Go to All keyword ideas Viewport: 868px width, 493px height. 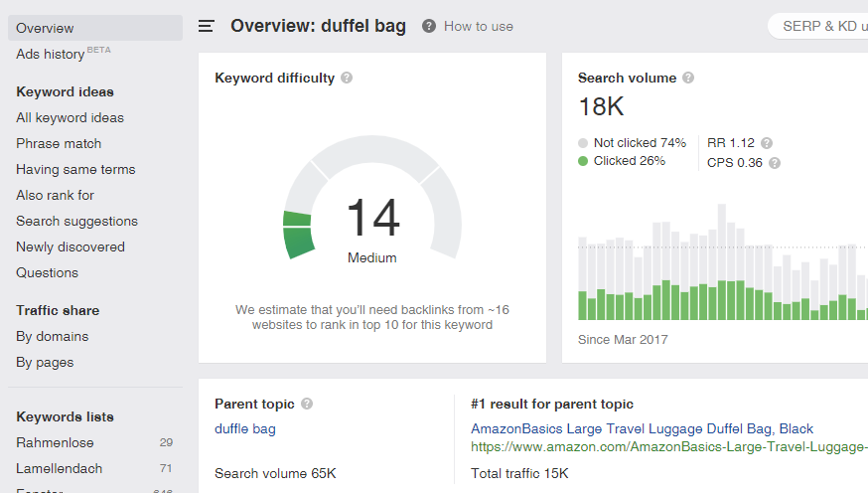coord(70,117)
